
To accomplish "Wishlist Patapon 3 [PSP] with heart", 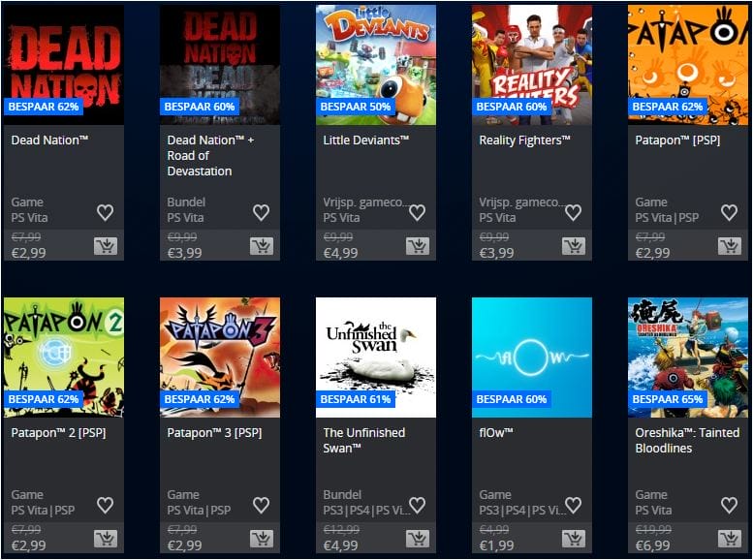I will pos(262,505).
